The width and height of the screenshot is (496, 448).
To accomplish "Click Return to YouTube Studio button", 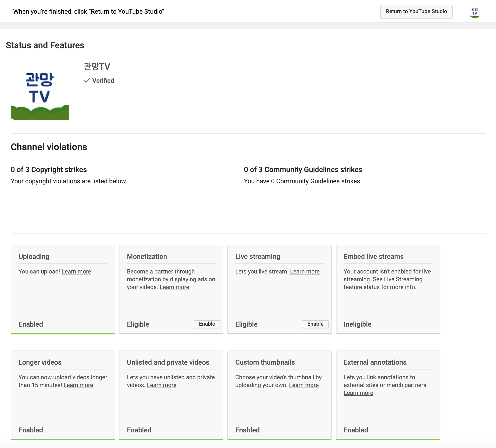I will coord(416,11).
